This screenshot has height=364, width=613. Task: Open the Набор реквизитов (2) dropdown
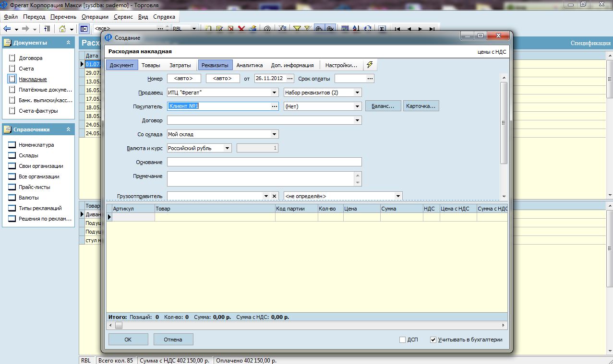coord(357,93)
